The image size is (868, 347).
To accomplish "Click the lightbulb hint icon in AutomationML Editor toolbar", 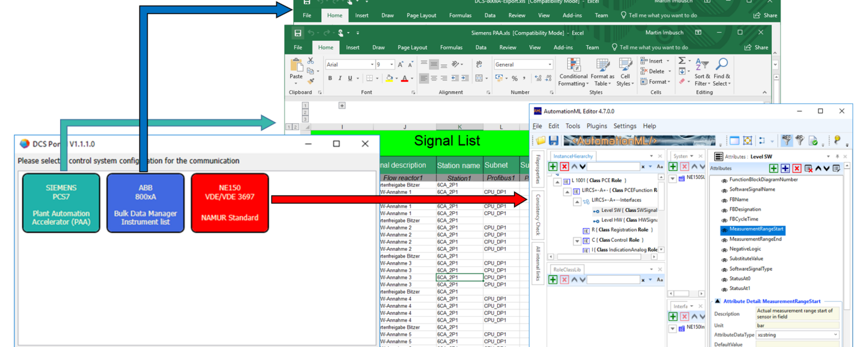I will [837, 141].
